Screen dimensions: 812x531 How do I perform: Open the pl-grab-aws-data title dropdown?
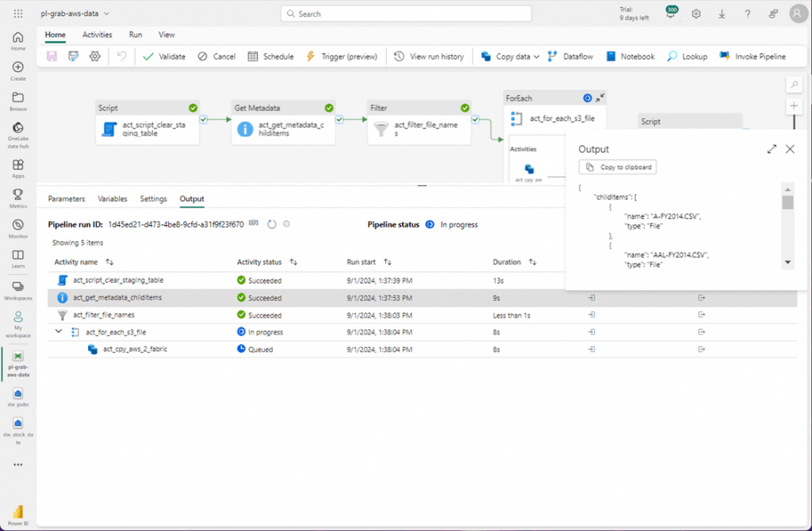click(107, 13)
